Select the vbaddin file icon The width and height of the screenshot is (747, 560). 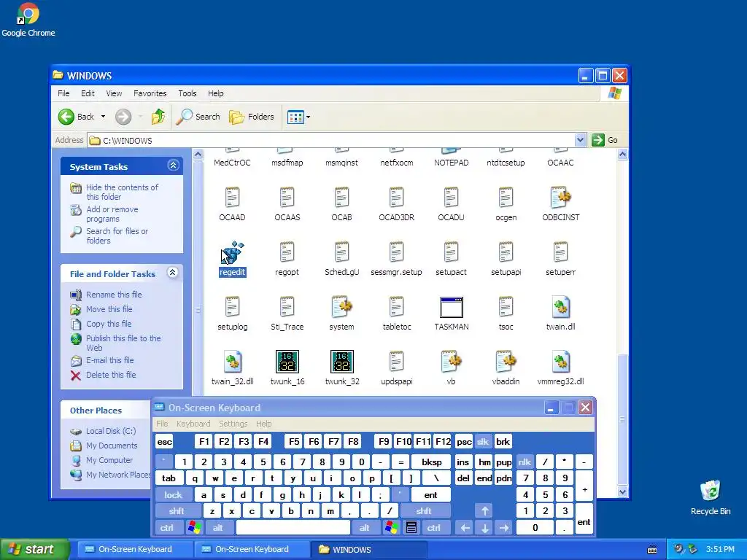click(x=506, y=362)
